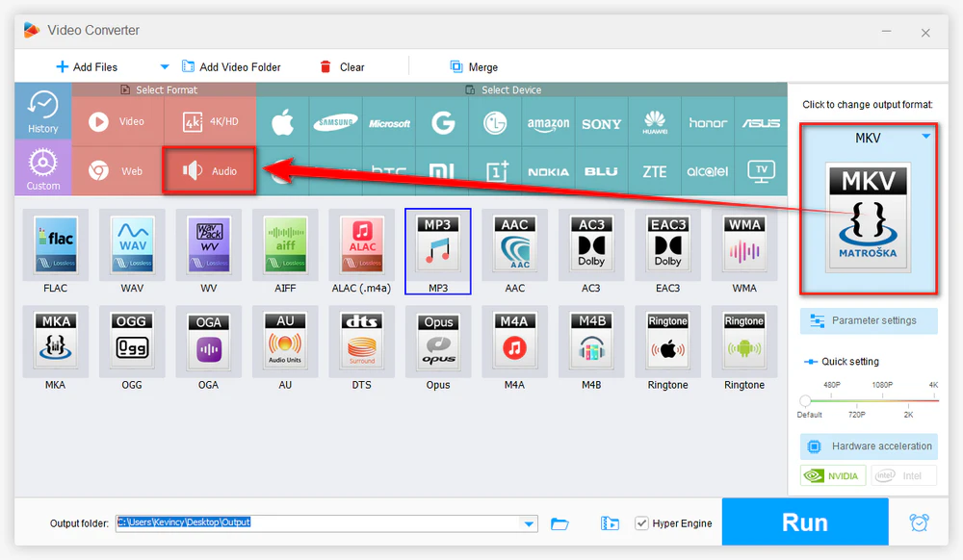
Task: Select the MKA format icon
Action: point(55,342)
